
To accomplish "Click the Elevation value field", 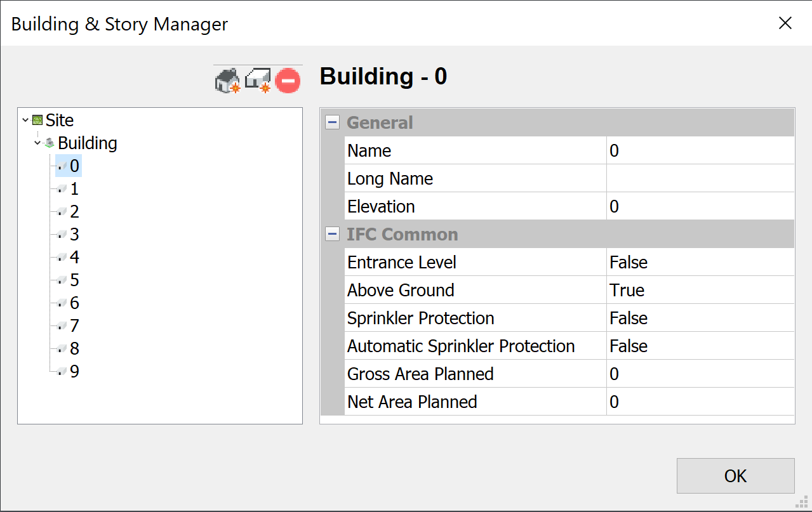I will pyautogui.click(x=698, y=206).
